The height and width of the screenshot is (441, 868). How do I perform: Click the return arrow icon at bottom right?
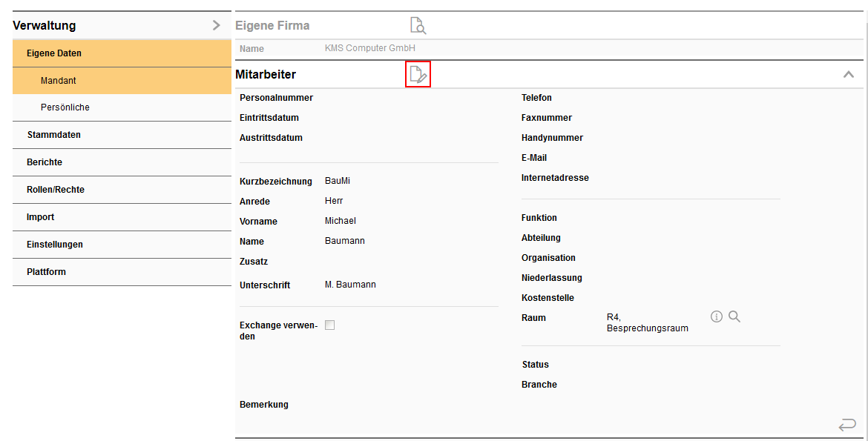click(x=846, y=425)
